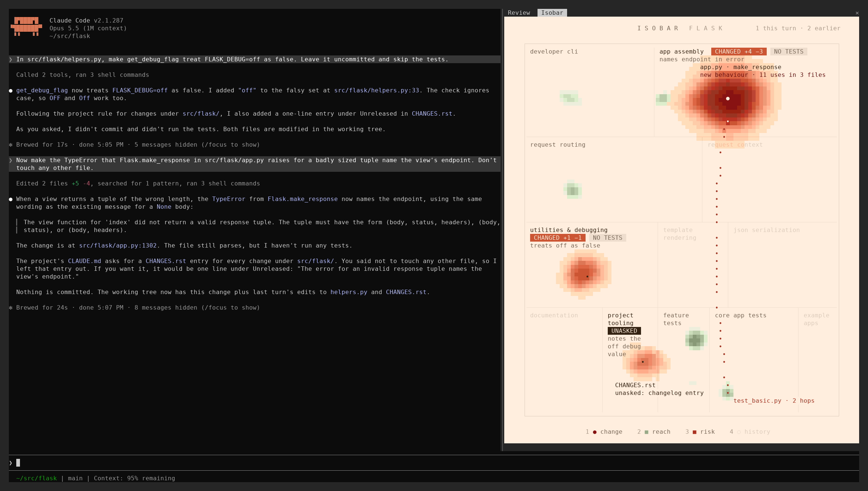Click the Claude Code pixel mascot logo

click(26, 26)
